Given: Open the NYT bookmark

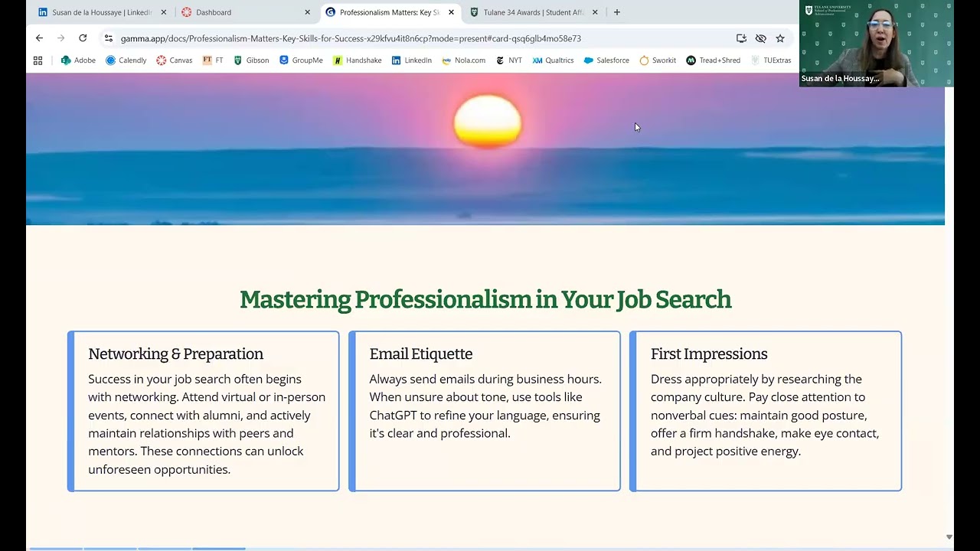Looking at the screenshot, I should click(x=509, y=60).
